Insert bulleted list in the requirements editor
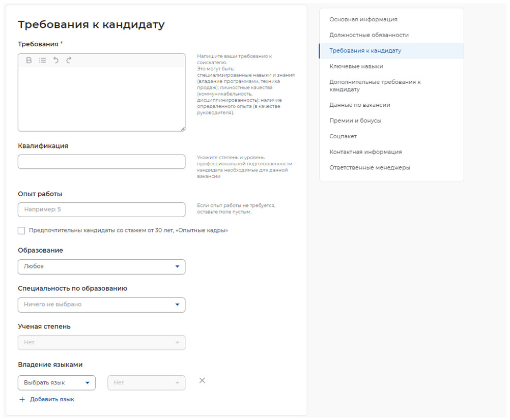 43,60
